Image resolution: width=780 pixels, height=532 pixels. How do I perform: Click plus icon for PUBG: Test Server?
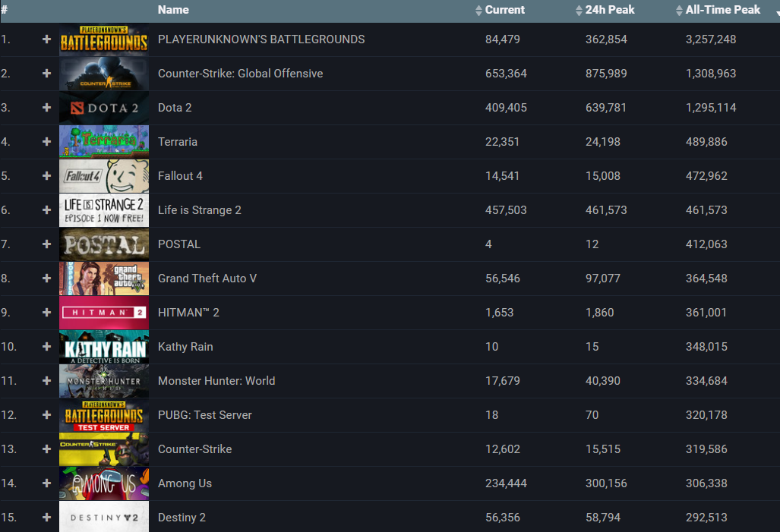pyautogui.click(x=47, y=414)
